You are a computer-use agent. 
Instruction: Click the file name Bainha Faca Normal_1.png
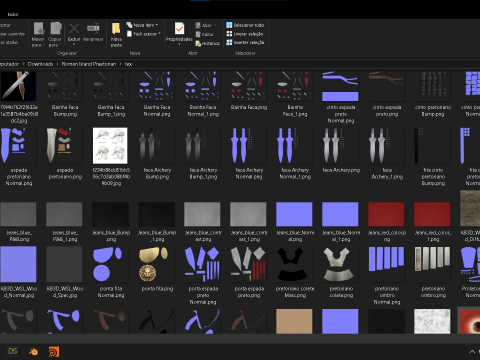(x=203, y=111)
